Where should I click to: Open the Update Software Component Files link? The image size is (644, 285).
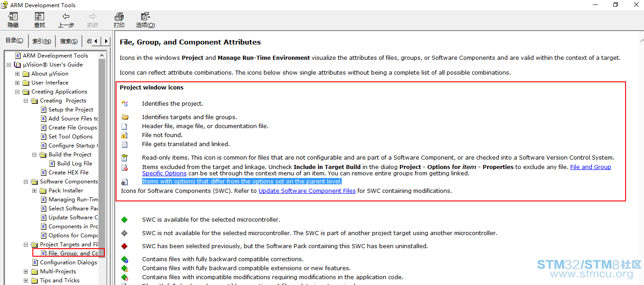pos(307,191)
